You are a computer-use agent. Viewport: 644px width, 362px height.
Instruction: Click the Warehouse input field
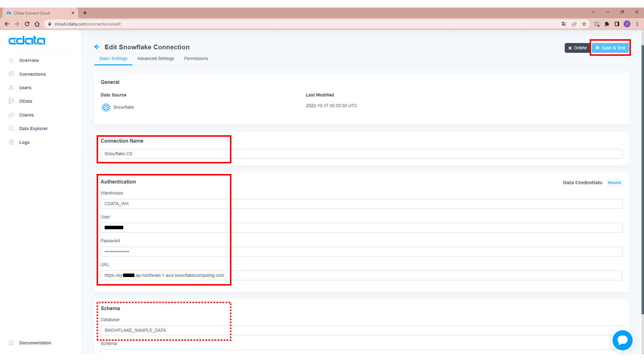361,204
